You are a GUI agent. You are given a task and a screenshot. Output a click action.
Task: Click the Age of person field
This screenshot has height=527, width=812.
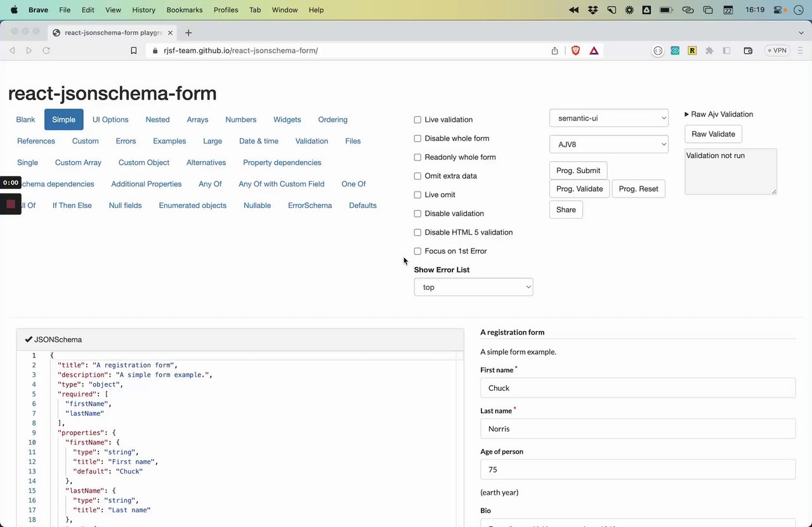point(638,469)
